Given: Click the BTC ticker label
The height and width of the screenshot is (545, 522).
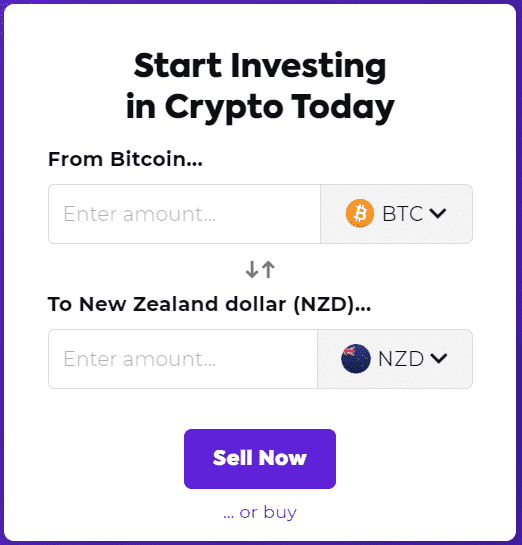Looking at the screenshot, I should click(402, 213).
